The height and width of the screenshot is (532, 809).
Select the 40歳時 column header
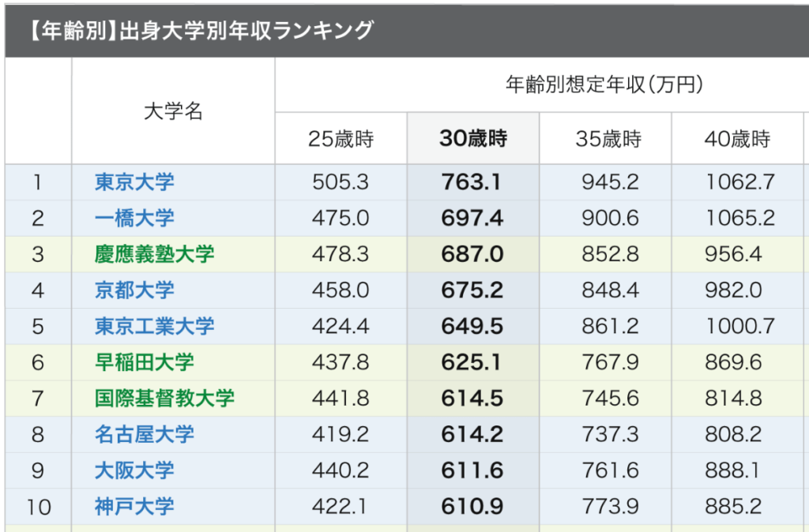[x=737, y=139]
